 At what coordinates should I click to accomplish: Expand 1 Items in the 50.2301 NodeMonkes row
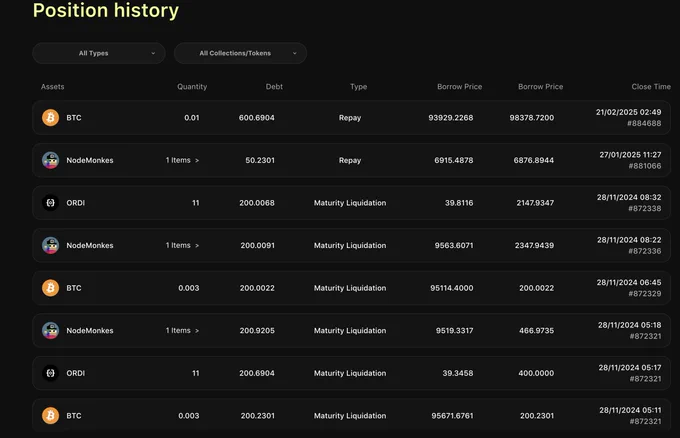[x=182, y=160]
